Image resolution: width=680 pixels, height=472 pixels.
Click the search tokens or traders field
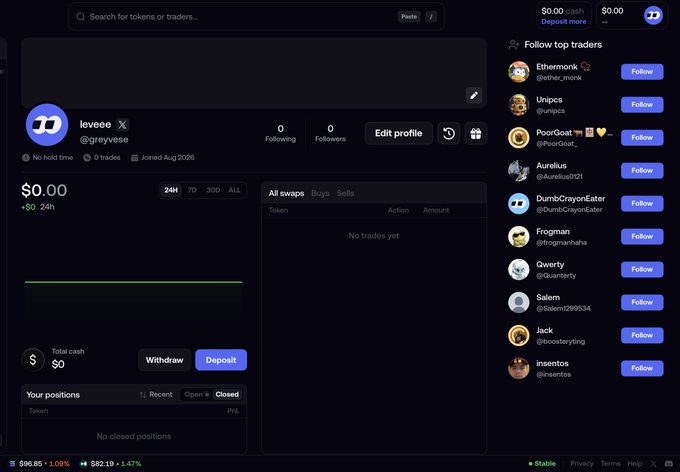tap(256, 16)
